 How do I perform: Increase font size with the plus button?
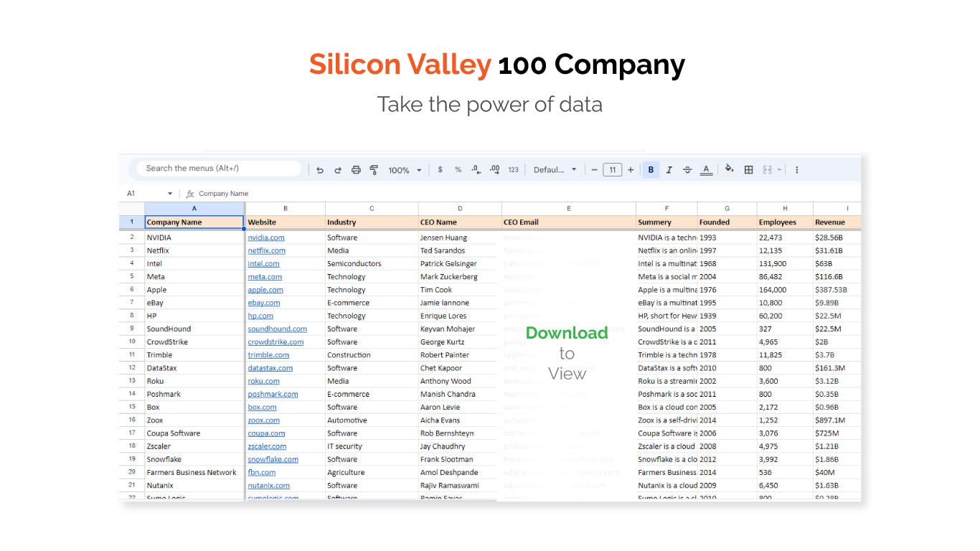click(631, 170)
